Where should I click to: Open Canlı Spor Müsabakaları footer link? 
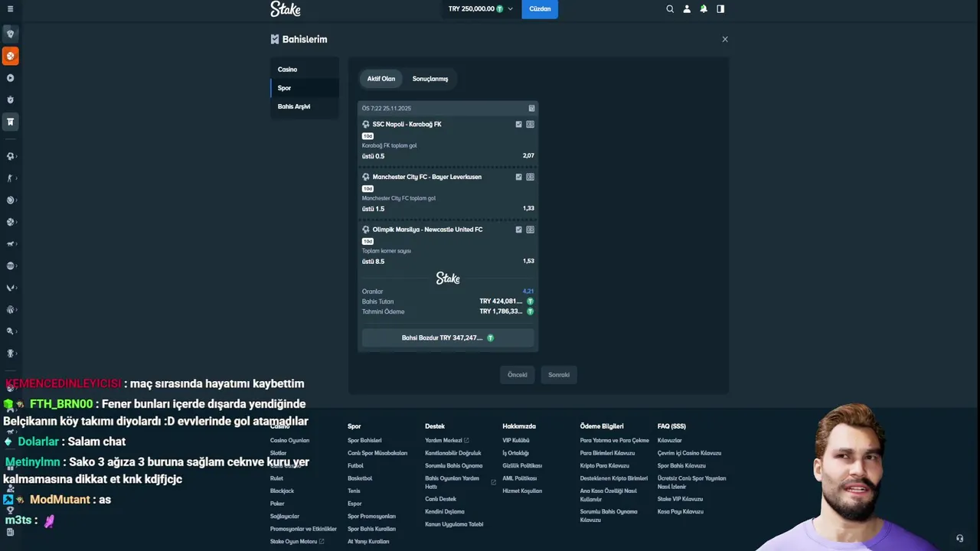pyautogui.click(x=377, y=453)
